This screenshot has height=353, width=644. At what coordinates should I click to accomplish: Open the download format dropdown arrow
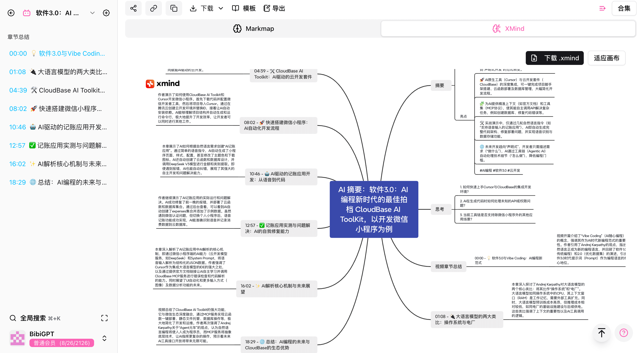point(221,8)
